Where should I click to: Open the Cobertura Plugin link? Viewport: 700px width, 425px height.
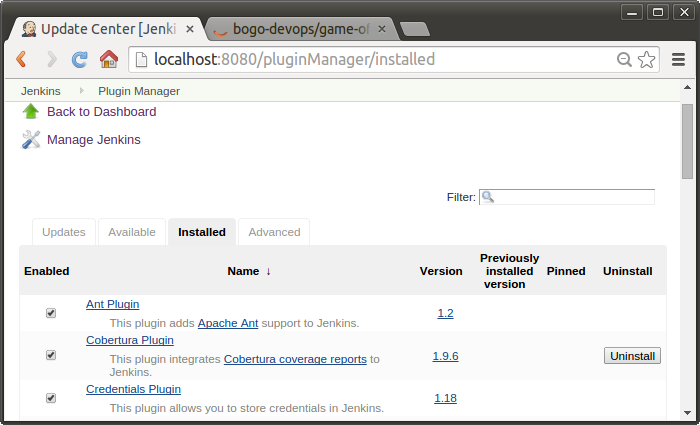(x=130, y=340)
